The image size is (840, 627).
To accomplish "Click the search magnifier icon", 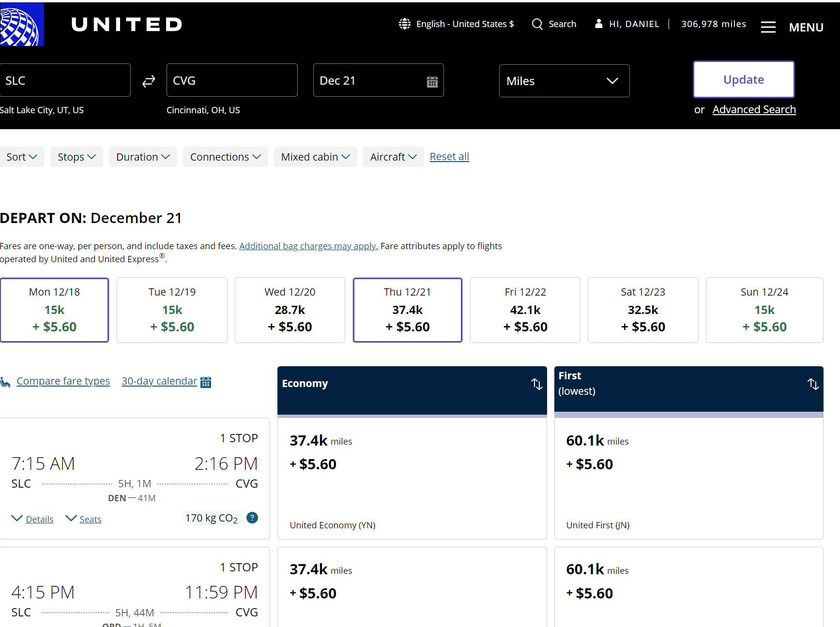I will (x=537, y=24).
